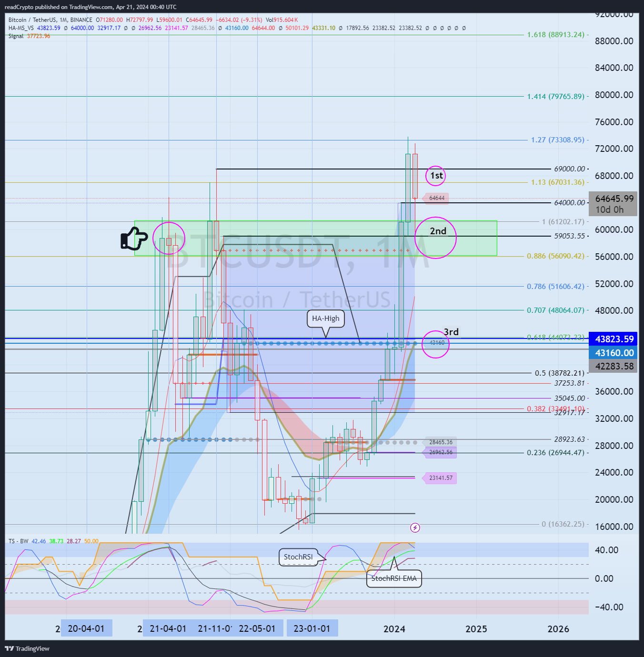Click the 35045.00 horizontal line label
This screenshot has width=644, height=657.
pyautogui.click(x=569, y=398)
